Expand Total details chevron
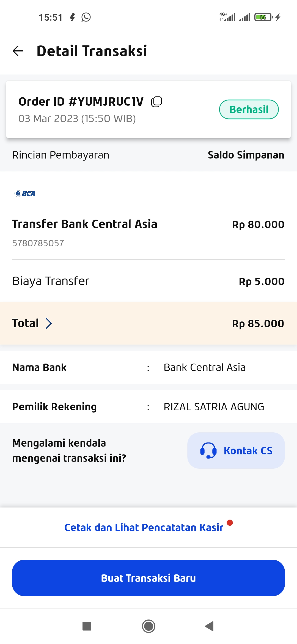Viewport: 297px width, 644px height. point(49,323)
